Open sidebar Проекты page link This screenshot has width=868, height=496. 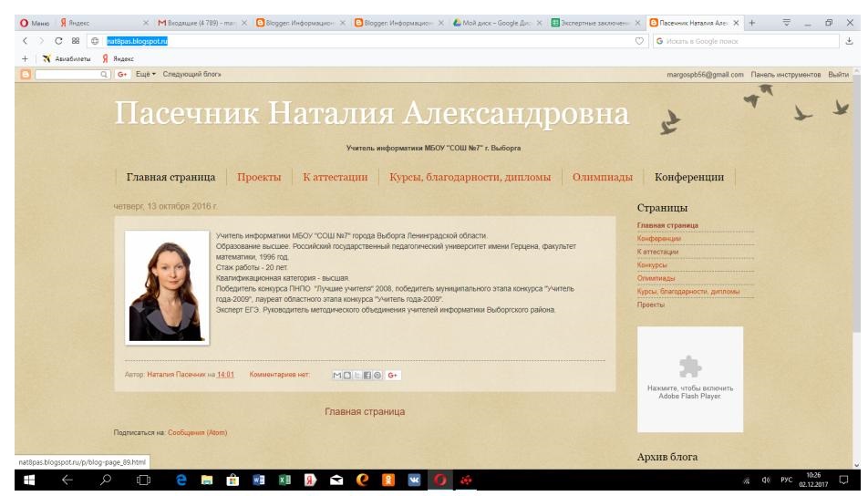(651, 305)
